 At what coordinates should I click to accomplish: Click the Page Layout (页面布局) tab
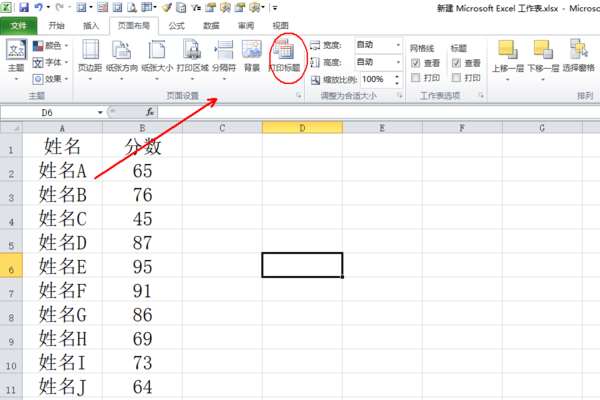[134, 26]
